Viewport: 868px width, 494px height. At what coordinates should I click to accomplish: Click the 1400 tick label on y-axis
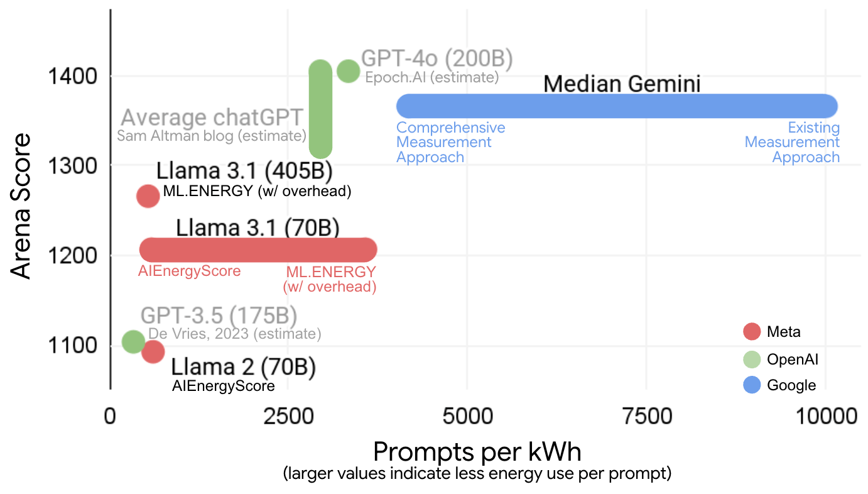[x=74, y=77]
